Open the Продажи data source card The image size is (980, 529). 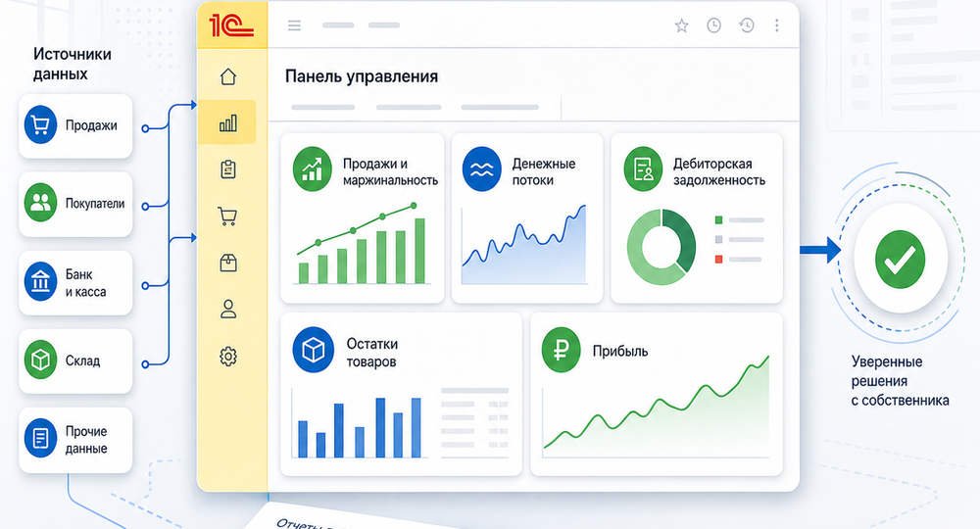coord(75,125)
